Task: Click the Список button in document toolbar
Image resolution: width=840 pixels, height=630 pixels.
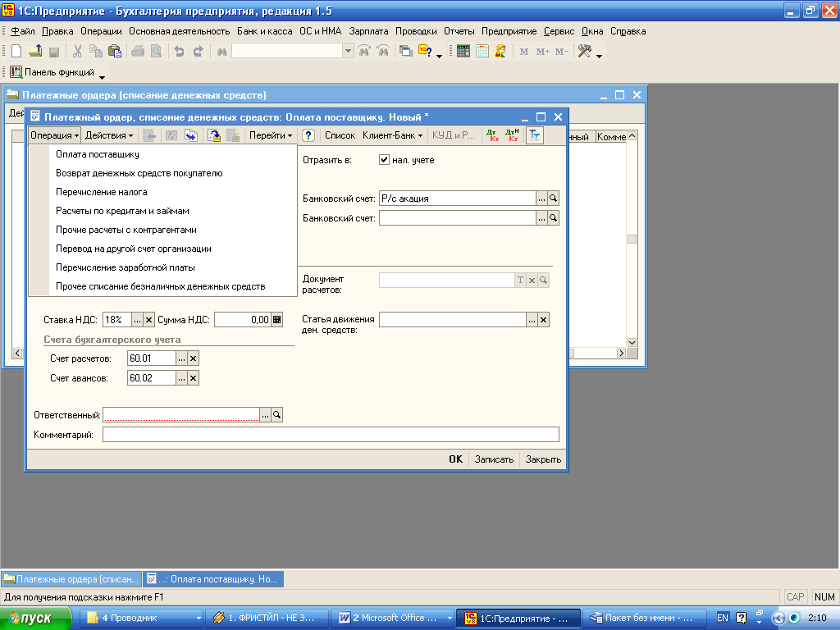Action: [x=340, y=135]
